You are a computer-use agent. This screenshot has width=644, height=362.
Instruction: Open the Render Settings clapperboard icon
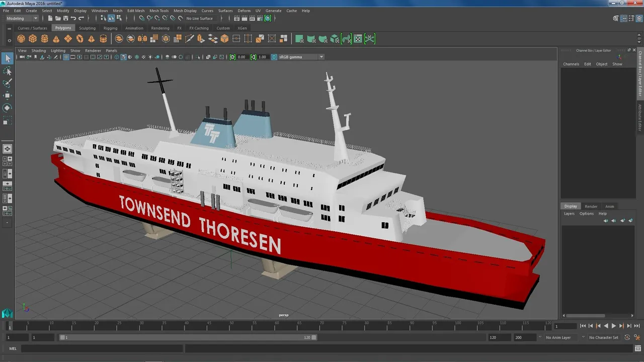point(260,18)
